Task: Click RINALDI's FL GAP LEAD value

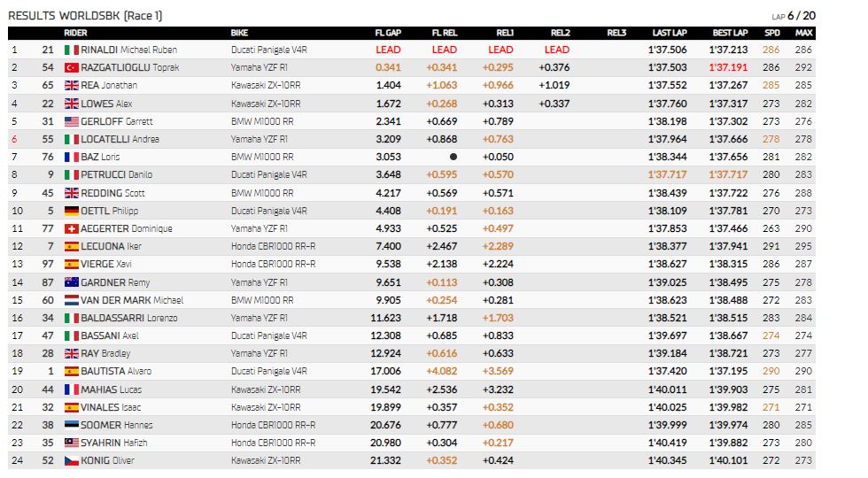Action: coord(388,50)
